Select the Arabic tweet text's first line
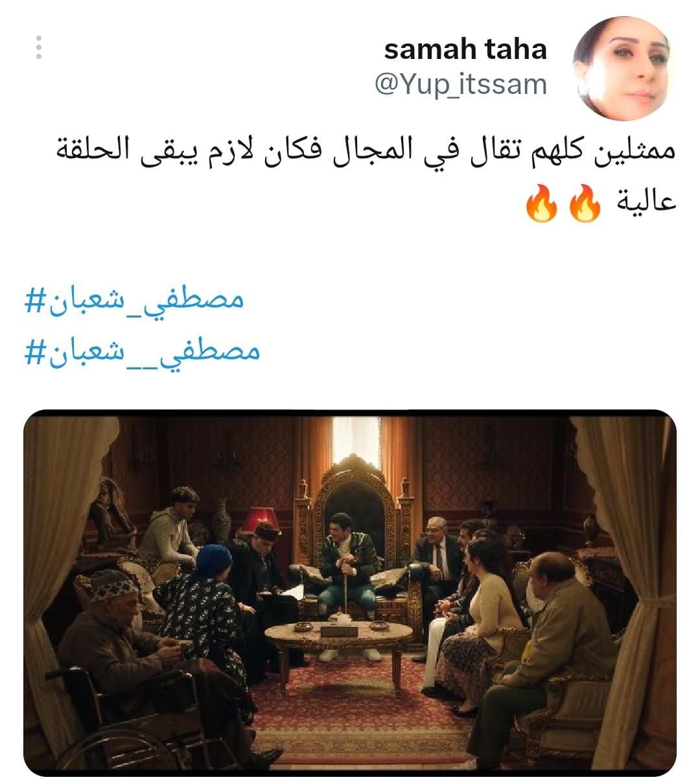 click(x=364, y=150)
